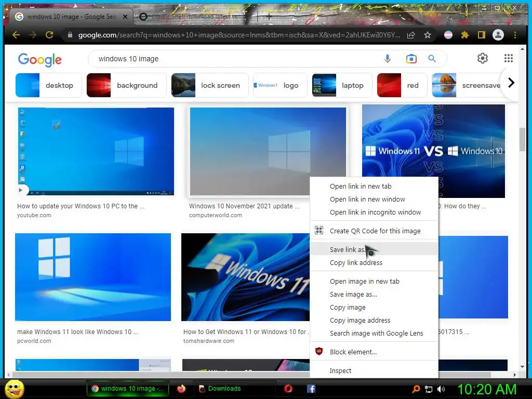Open the Windows 10 November 2021 update link
Image resolution: width=532 pixels, height=399 pixels.
[244, 206]
